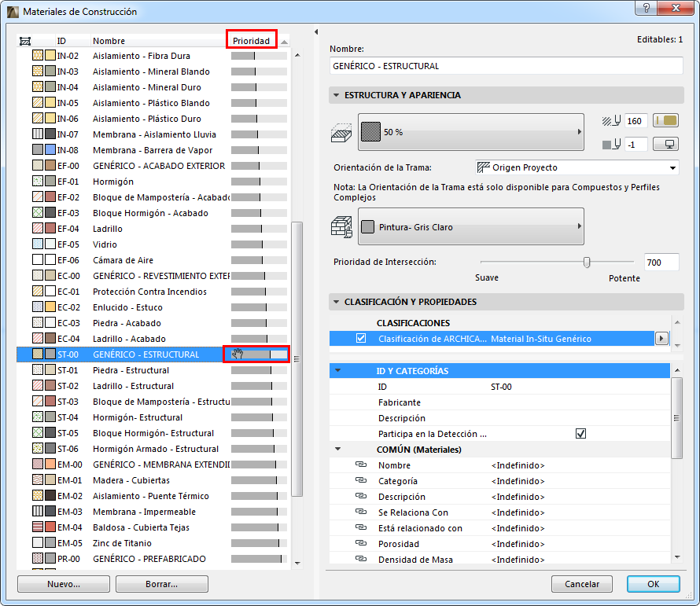Click the link icon beside Está relacionado con
The width and height of the screenshot is (700, 606).
361,528
